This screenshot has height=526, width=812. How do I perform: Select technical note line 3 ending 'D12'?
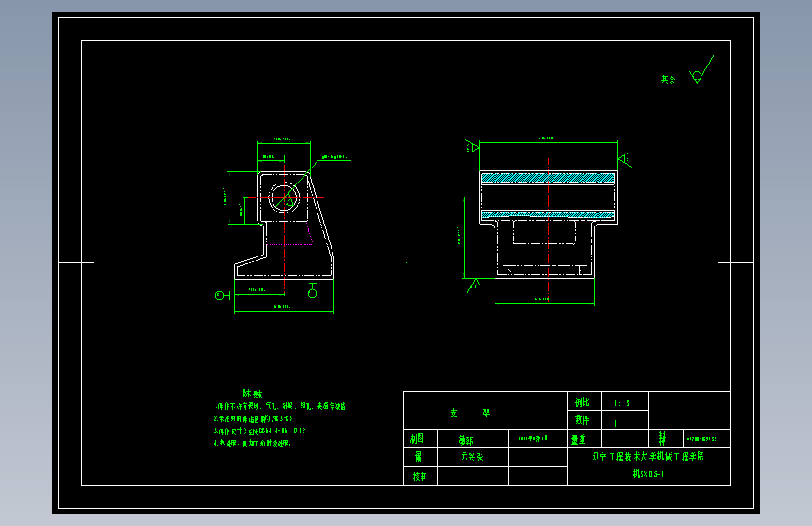click(259, 431)
